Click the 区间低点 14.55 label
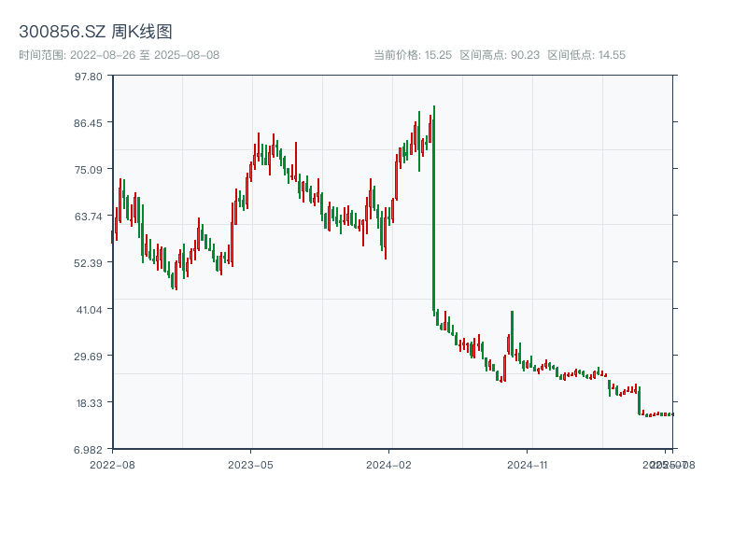Screen dimensions: 747x560 586,55
